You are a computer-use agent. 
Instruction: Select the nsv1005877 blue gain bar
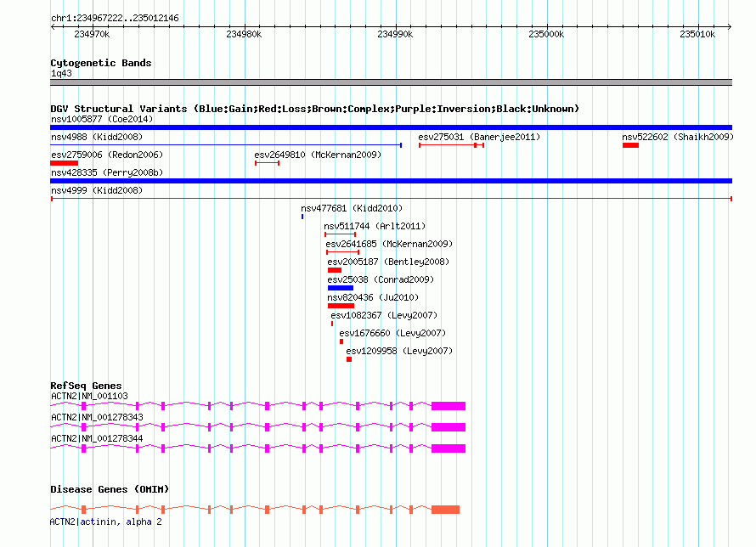coord(391,127)
